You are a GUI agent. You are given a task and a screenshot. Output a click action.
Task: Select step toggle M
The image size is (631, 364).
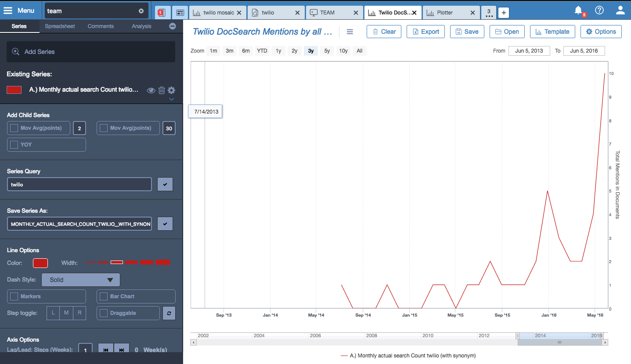pyautogui.click(x=66, y=313)
